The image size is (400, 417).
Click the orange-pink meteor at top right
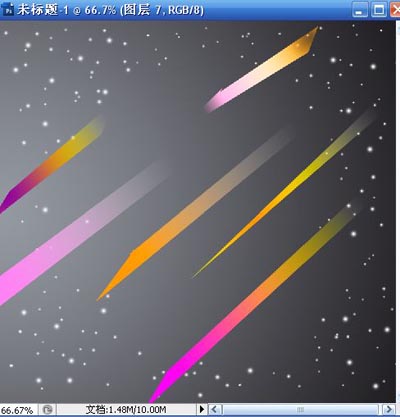pyautogui.click(x=262, y=70)
